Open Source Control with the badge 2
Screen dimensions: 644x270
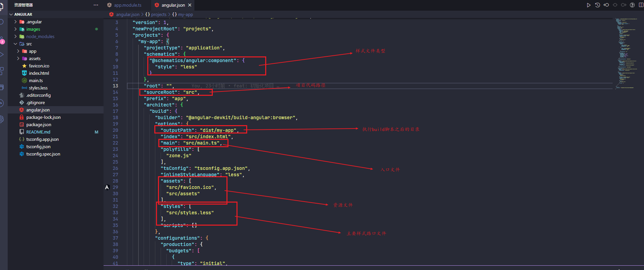(2, 40)
